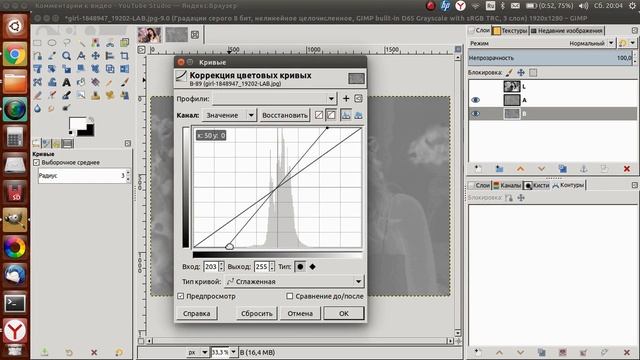Open Тип кривой Сглаженная dropdown
The width and height of the screenshot is (640, 360).
coord(293,281)
